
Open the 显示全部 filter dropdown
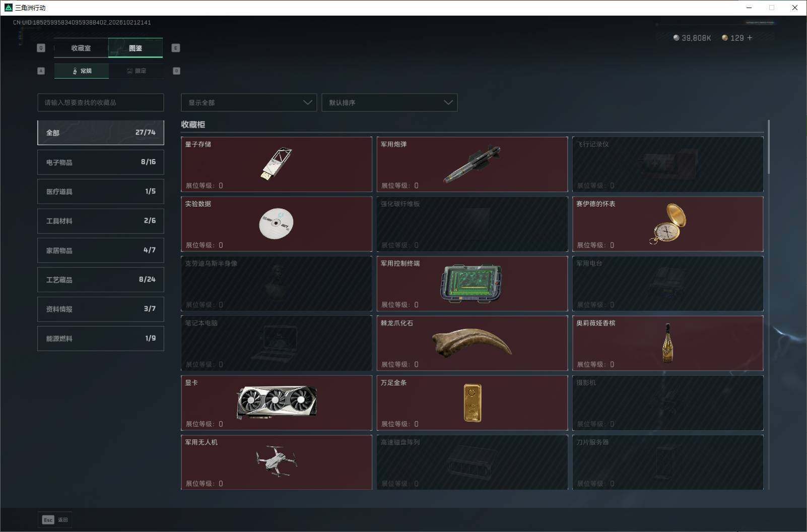[x=249, y=102]
